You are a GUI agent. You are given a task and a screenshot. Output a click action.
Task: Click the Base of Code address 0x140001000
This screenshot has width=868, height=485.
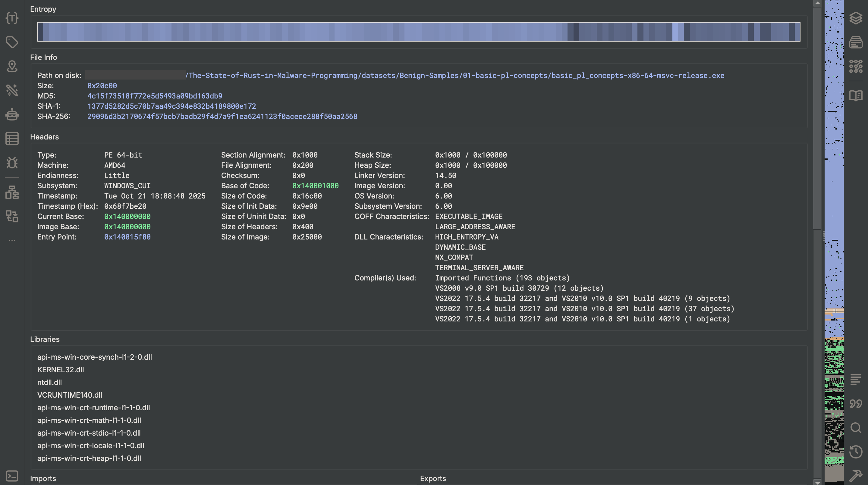(315, 186)
